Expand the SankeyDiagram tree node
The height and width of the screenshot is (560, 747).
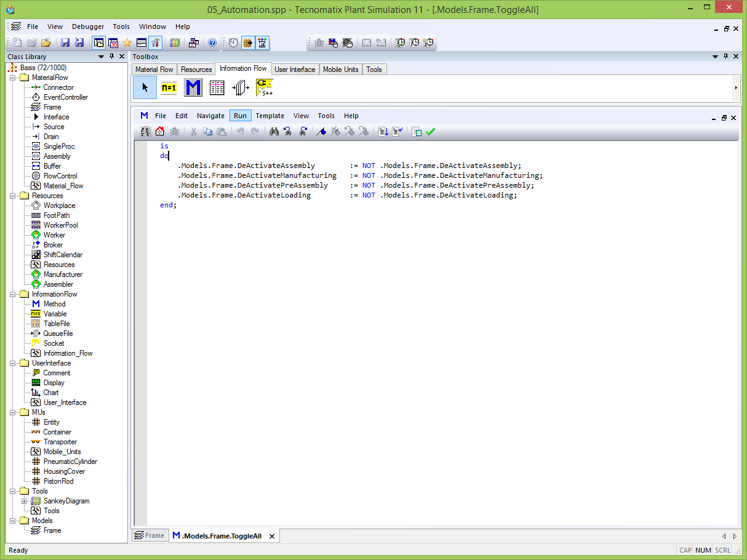[x=25, y=501]
